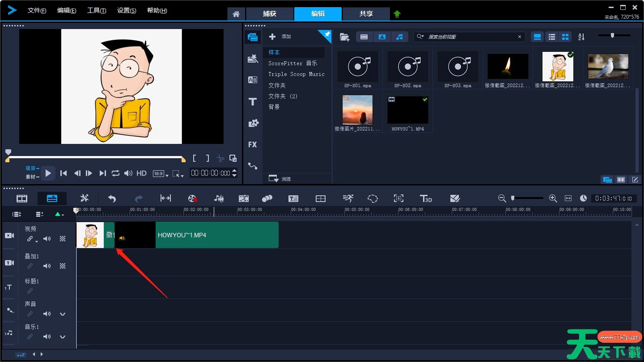Sort clips in library (A-Z icon)

(581, 37)
